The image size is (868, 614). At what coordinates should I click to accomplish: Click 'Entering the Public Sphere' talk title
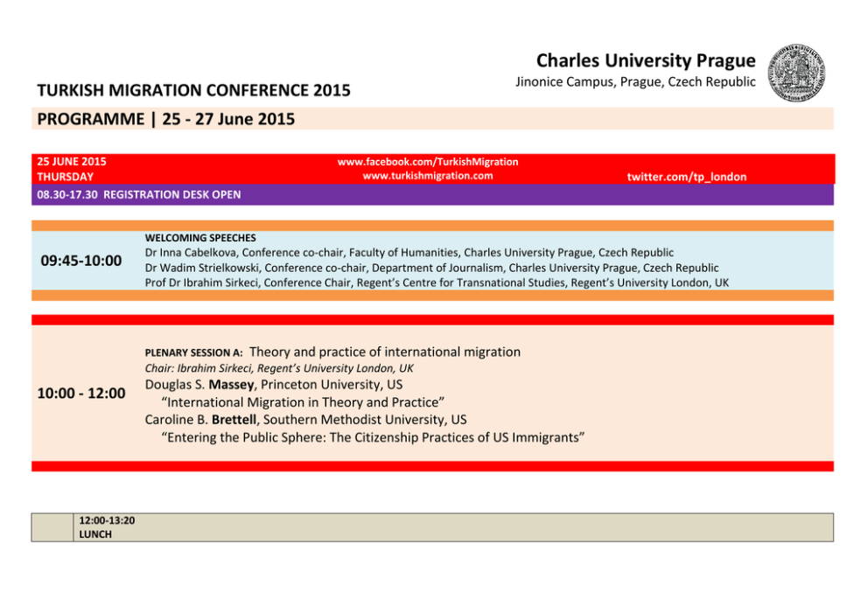(x=373, y=437)
